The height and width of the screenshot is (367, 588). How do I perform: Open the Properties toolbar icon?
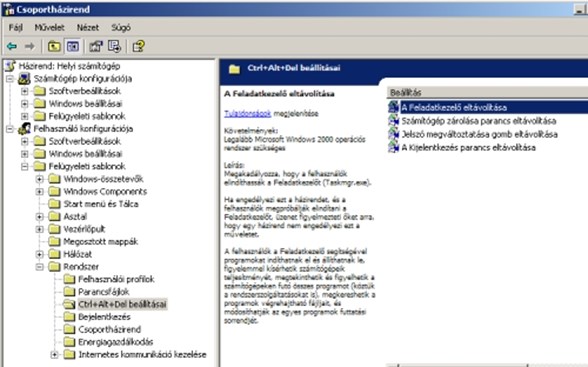pos(96,46)
